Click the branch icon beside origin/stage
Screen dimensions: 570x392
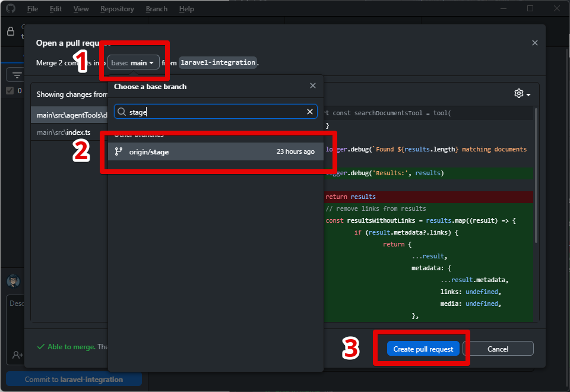tap(120, 151)
